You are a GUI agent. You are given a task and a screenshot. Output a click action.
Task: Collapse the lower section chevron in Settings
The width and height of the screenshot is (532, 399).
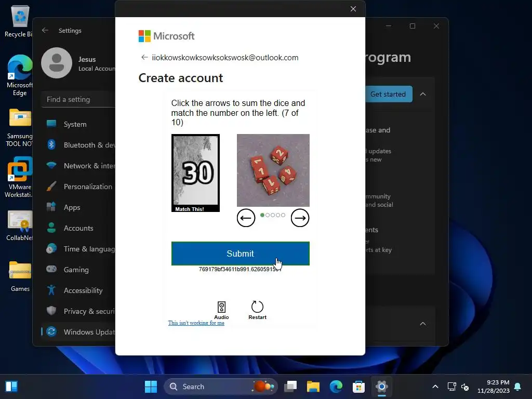pos(423,324)
